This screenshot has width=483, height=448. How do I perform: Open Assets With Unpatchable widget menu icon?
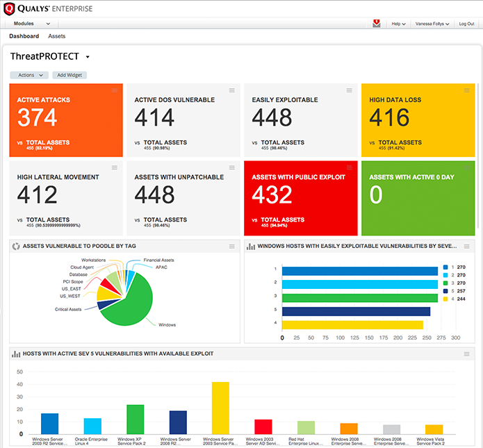point(232,167)
